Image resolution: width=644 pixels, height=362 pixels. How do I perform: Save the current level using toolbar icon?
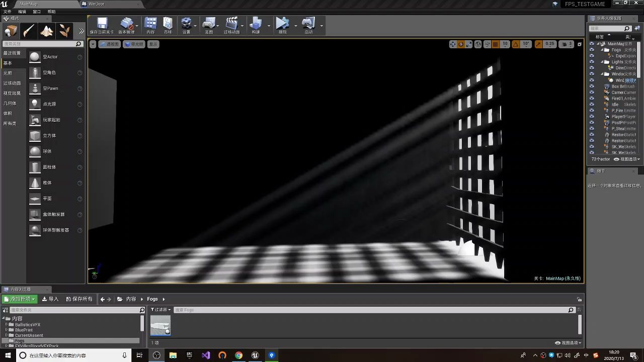click(101, 24)
